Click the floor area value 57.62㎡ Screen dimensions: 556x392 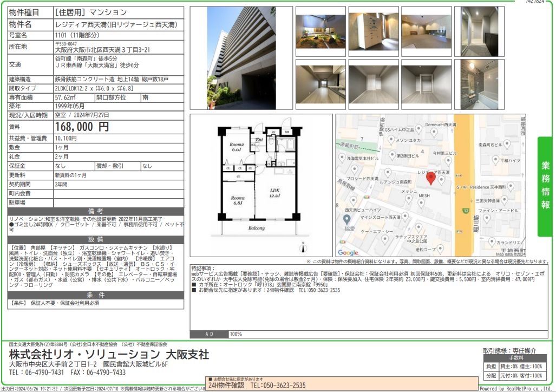coord(66,97)
